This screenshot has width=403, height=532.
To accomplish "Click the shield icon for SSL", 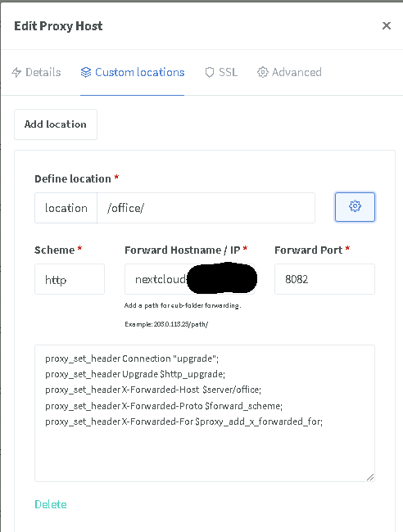I will click(210, 72).
